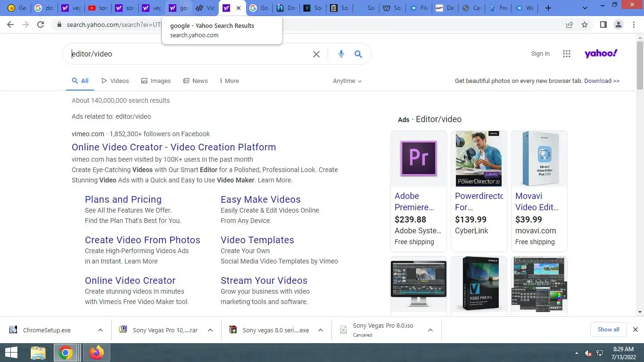The image size is (644, 362).
Task: Open a new browser tab
Action: [x=548, y=8]
